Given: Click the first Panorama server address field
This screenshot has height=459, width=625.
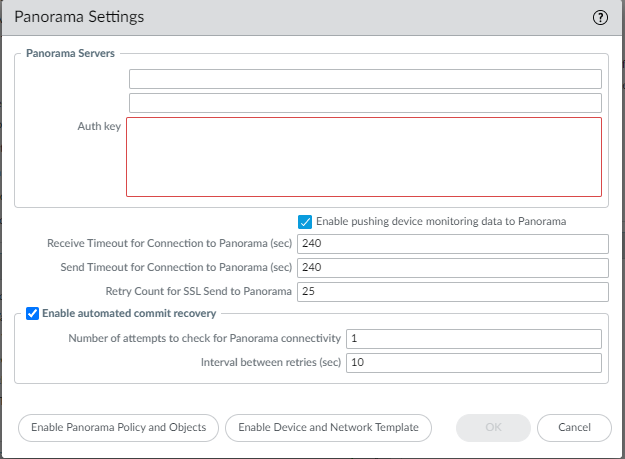Looking at the screenshot, I should click(x=364, y=79).
